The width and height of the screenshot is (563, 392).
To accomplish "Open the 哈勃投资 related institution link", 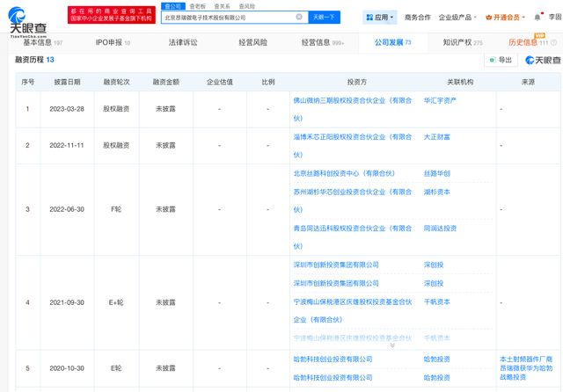I will pyautogui.click(x=436, y=359).
